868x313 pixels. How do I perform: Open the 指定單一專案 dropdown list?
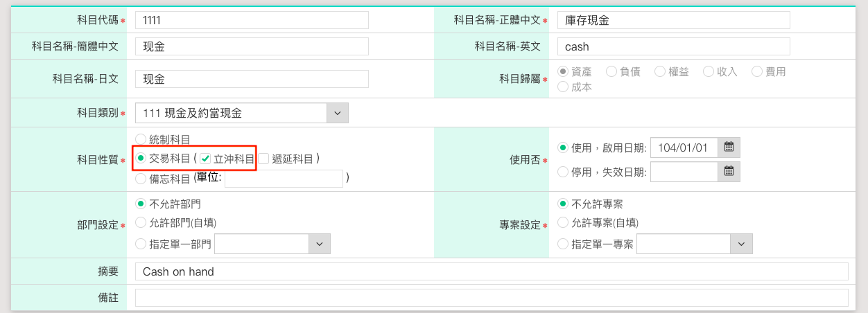(740, 244)
